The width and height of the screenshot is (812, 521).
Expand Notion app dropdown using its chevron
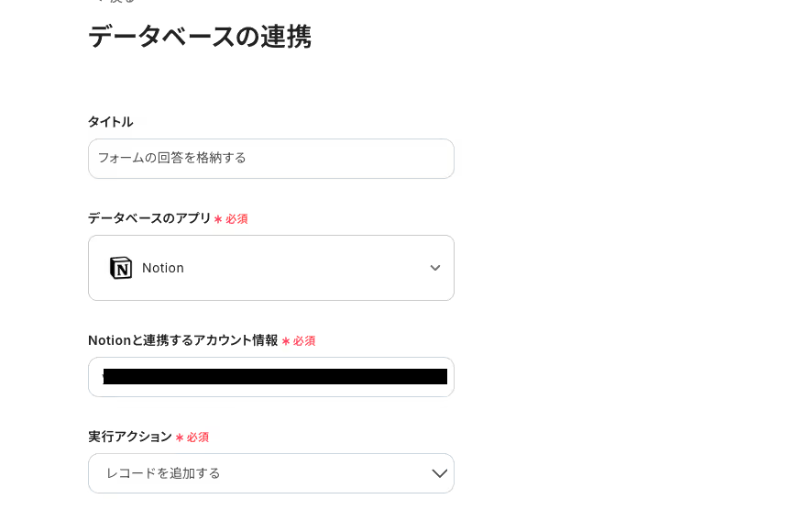click(435, 268)
